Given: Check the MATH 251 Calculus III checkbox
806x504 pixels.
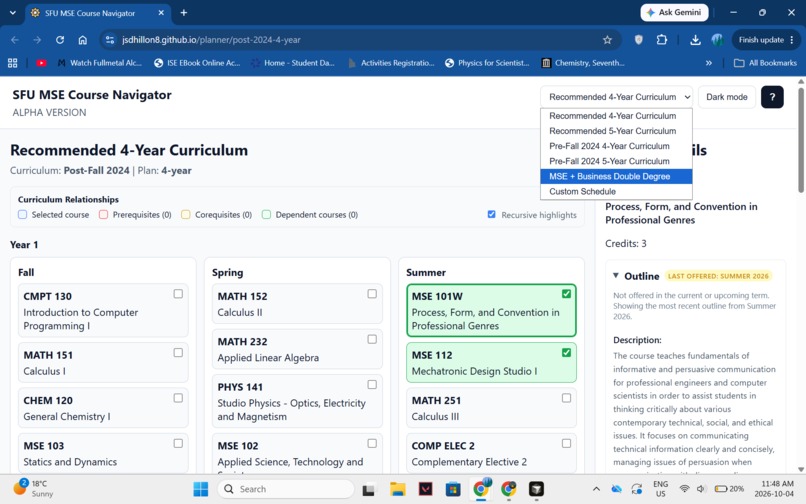Looking at the screenshot, I should (x=566, y=398).
